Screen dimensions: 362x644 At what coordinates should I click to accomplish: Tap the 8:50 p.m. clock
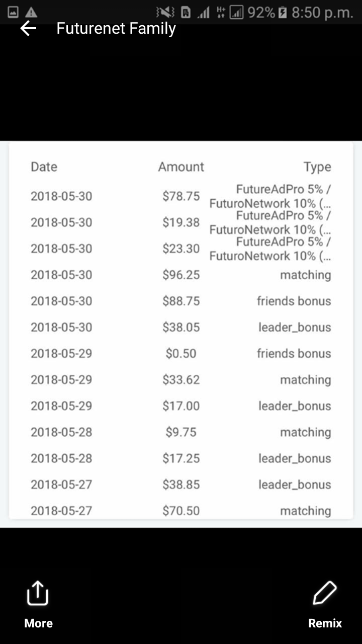click(x=322, y=12)
